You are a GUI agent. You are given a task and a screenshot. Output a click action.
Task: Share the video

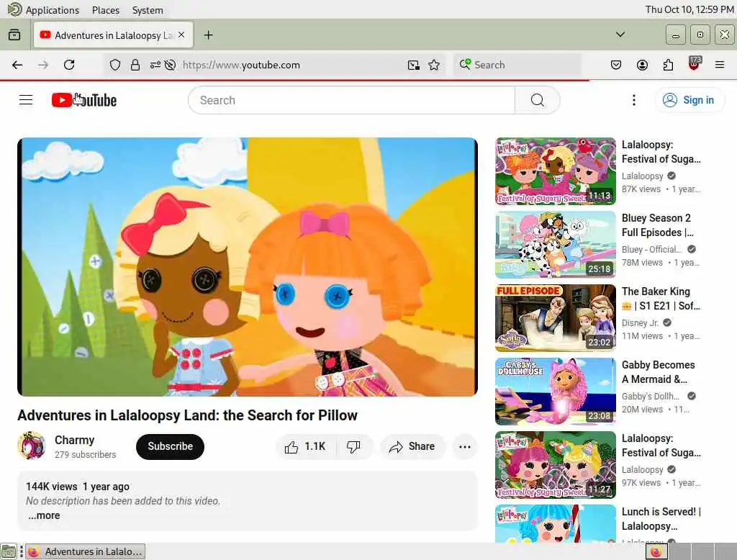(412, 447)
